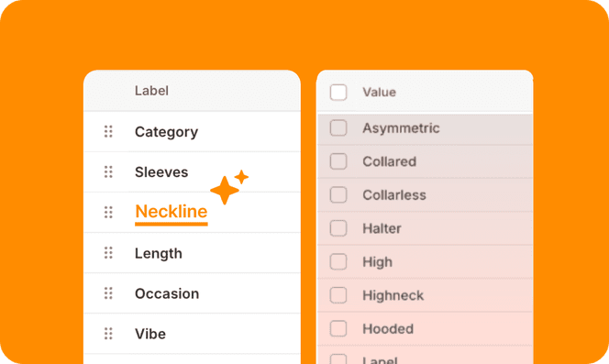Open the highlighted Neckline label
609x364 pixels.
coord(172,212)
